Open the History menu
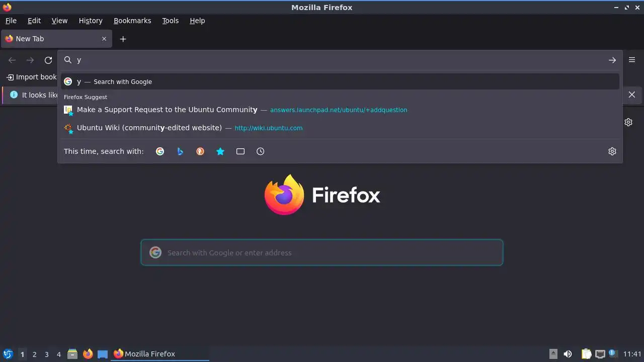The height and width of the screenshot is (362, 644). tap(91, 21)
